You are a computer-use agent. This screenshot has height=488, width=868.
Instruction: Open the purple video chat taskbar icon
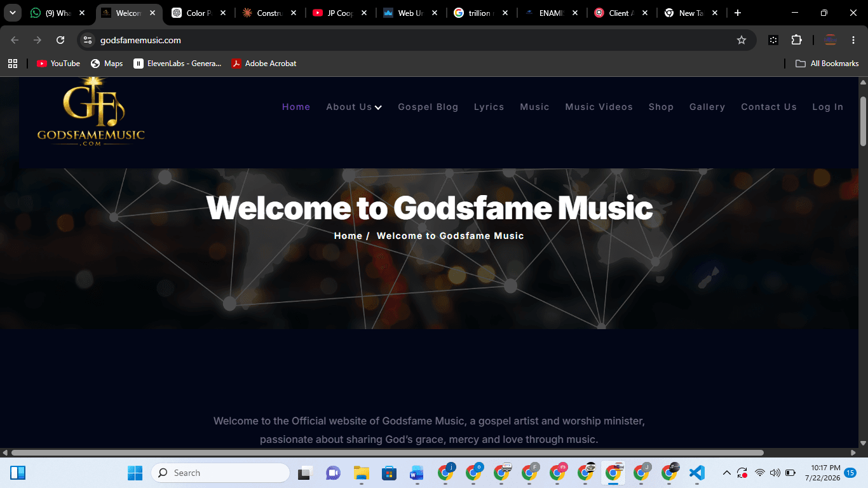pyautogui.click(x=334, y=473)
